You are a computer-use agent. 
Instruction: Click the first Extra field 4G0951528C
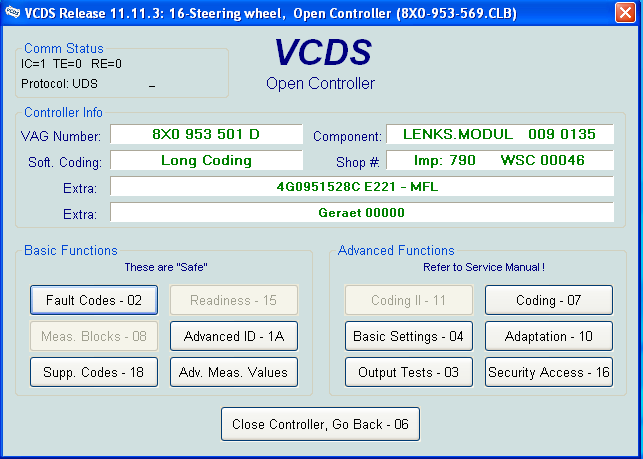(x=361, y=186)
